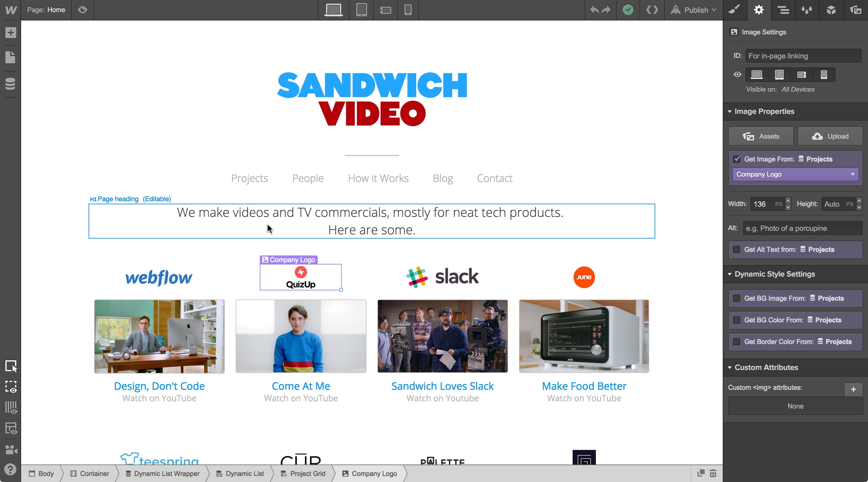Viewport: 868px width, 482px height.
Task: Click the Alt text input field
Action: coord(802,228)
